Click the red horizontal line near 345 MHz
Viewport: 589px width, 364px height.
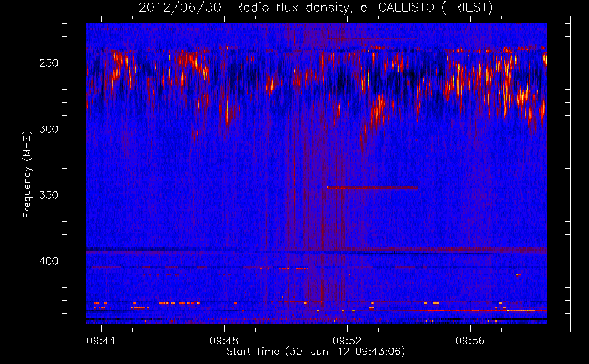pos(372,188)
